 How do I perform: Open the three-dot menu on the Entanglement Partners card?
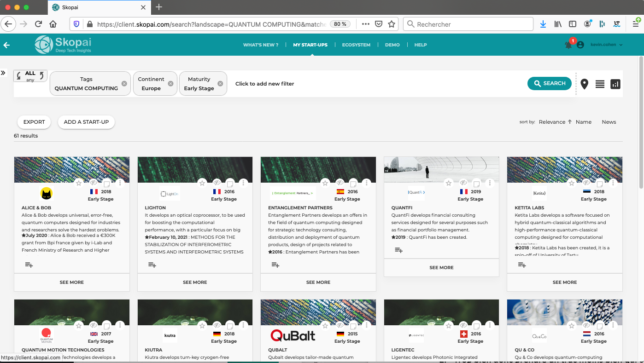coord(367,183)
